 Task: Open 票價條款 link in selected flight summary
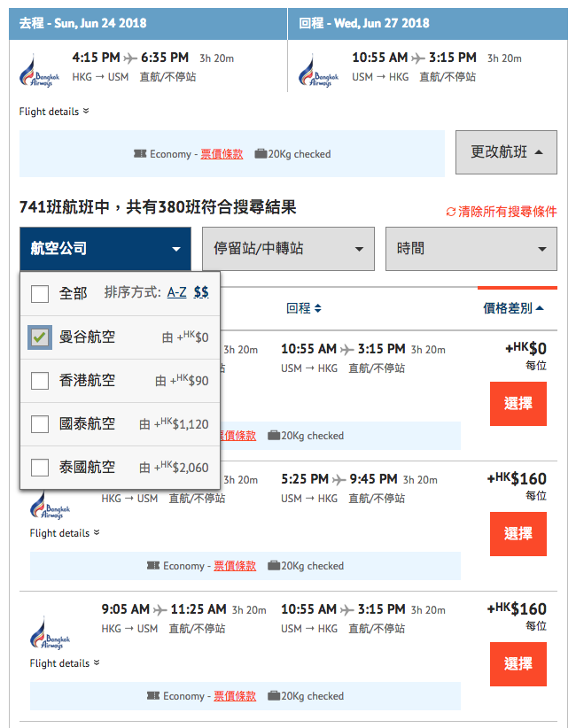(222, 154)
